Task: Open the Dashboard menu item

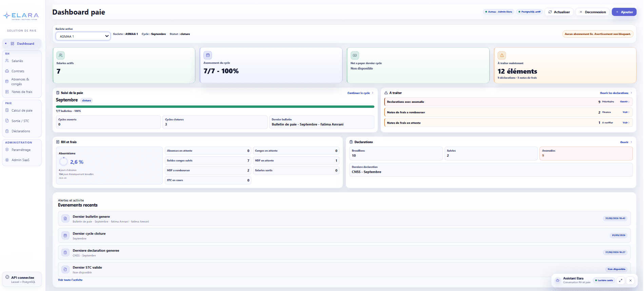Action: [22, 44]
